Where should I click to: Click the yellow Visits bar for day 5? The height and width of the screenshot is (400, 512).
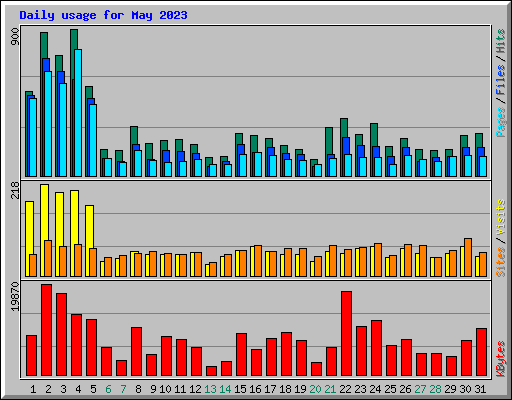click(x=89, y=241)
